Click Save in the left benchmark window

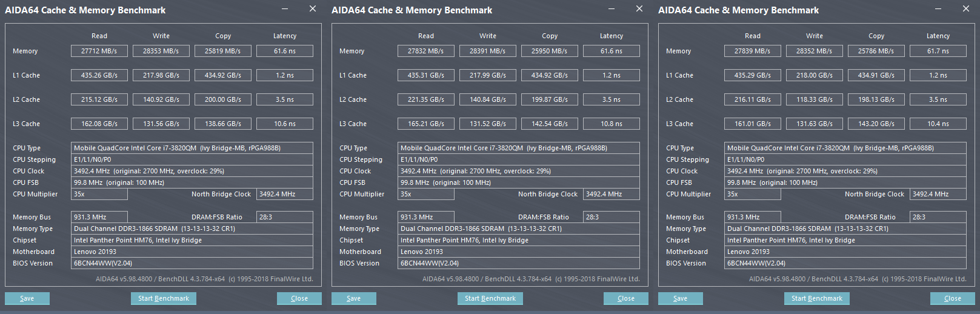(27, 298)
